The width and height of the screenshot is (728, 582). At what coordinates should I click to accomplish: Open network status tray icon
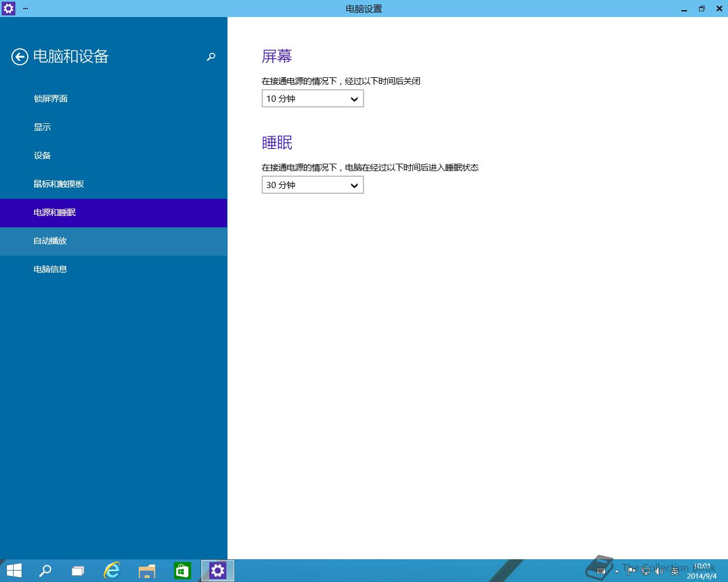[x=646, y=571]
